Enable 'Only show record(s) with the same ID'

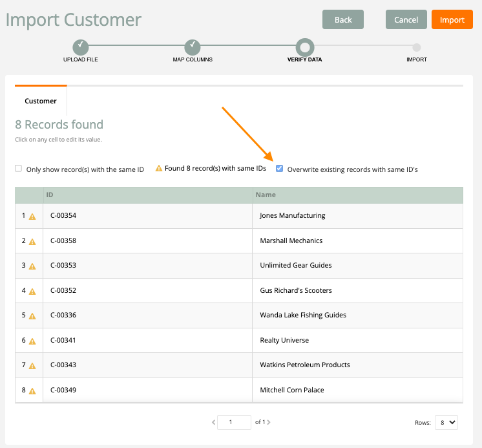point(19,169)
